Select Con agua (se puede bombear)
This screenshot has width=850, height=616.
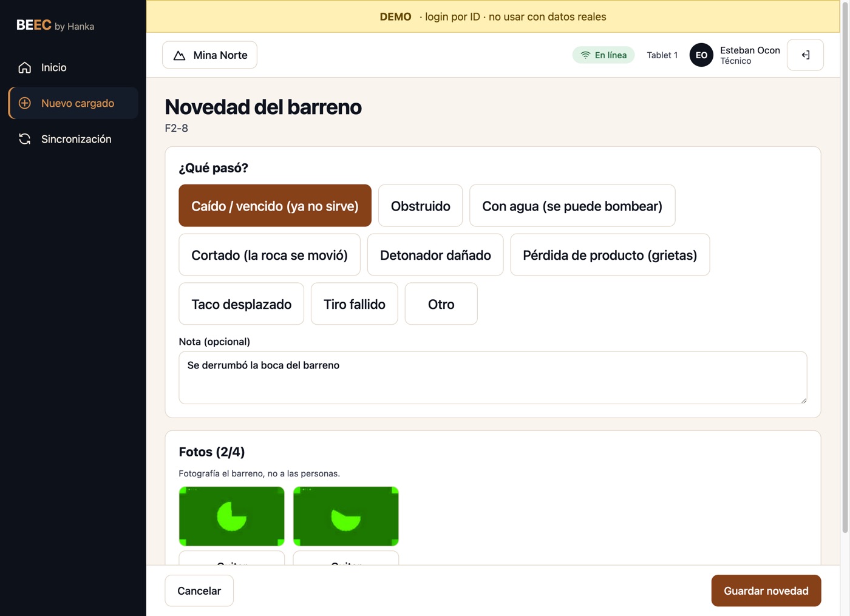coord(572,206)
